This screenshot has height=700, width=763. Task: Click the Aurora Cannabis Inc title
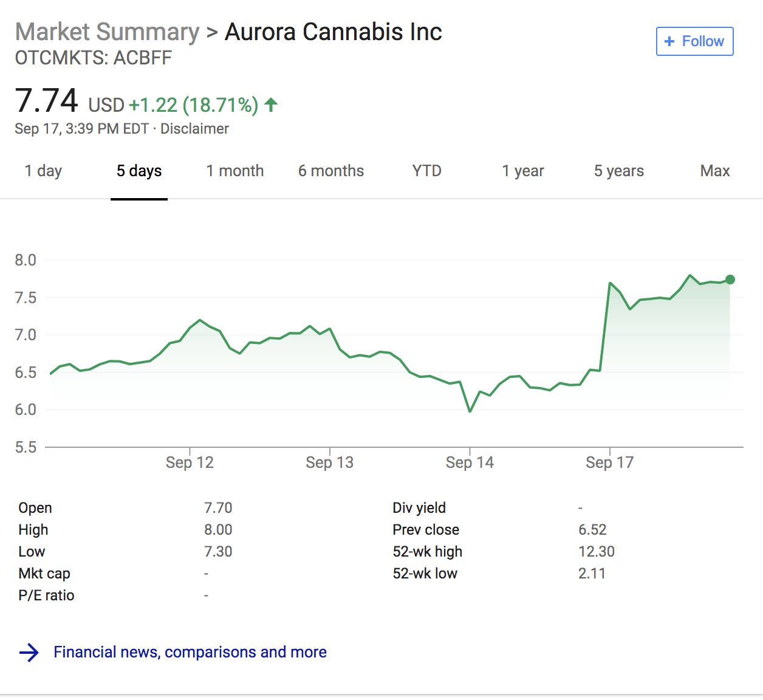(x=333, y=32)
